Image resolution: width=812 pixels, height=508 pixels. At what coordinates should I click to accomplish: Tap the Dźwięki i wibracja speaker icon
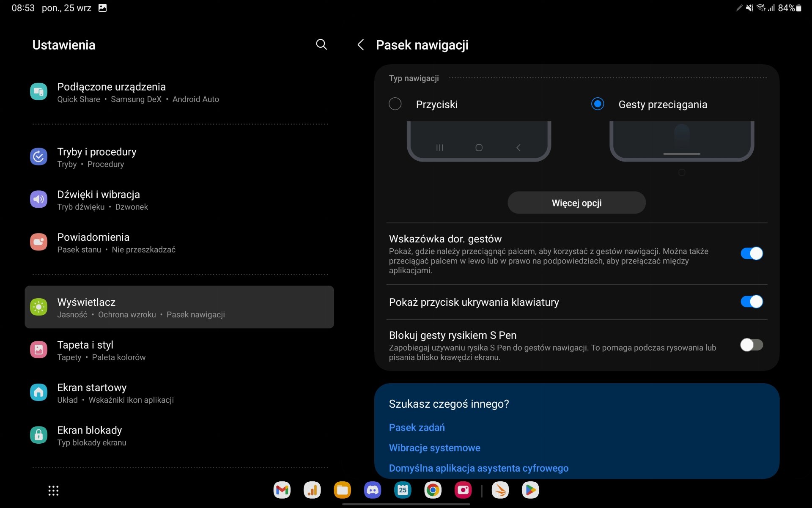(x=38, y=200)
